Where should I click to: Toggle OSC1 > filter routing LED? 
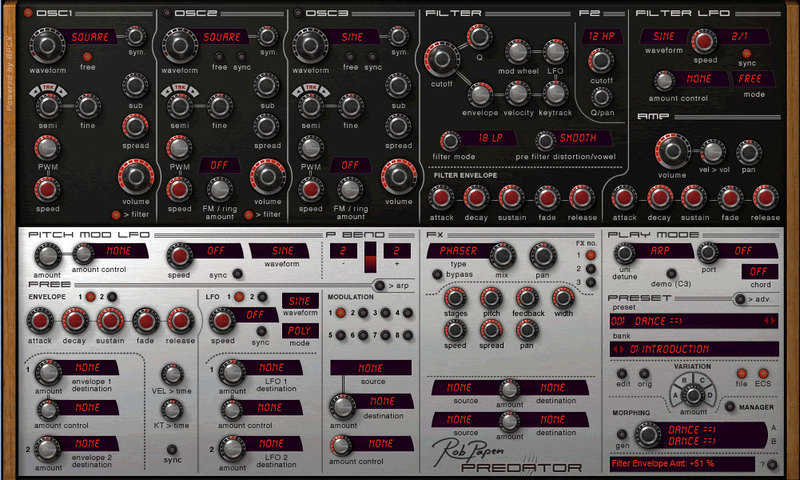(x=116, y=215)
